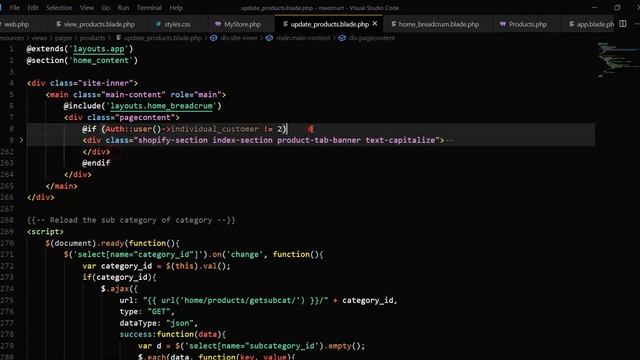Viewport: 640px width, 360px height.
Task: Click the view_products.blade.php tab file icon
Action: pyautogui.click(x=58, y=24)
